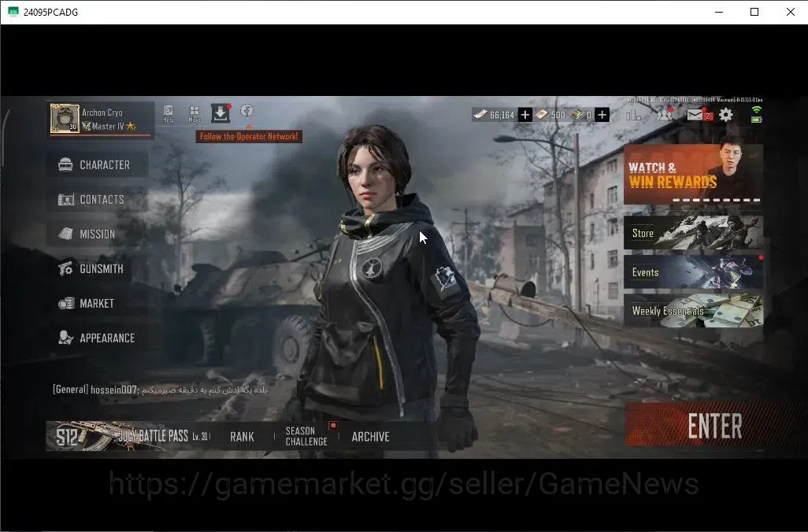Open the CHARACTER menu
The width and height of the screenshot is (808, 532).
click(98, 164)
